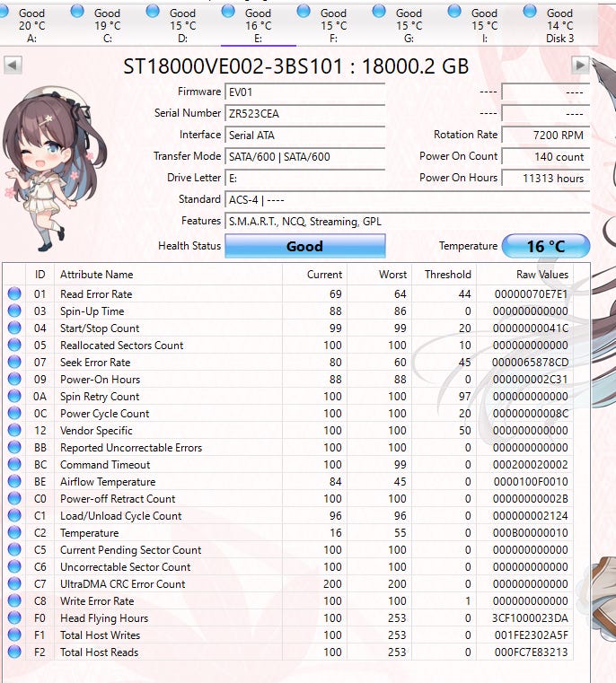The width and height of the screenshot is (616, 683).
Task: Click status orb for Power-off Retract Count
Action: click(x=14, y=498)
